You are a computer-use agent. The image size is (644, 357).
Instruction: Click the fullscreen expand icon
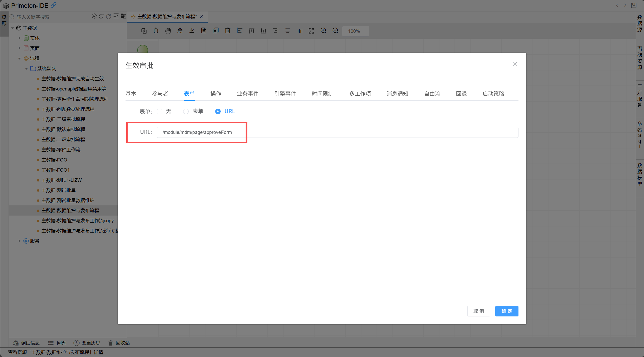tap(311, 31)
